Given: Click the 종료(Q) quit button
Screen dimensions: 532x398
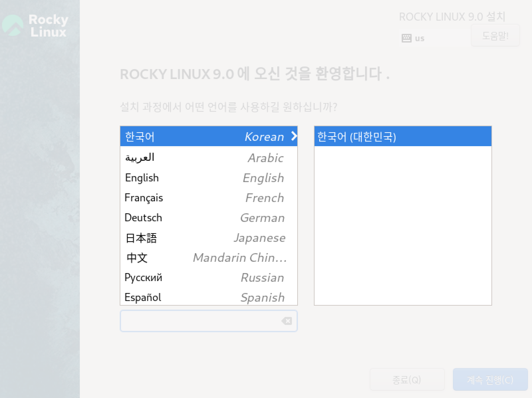Looking at the screenshot, I should coord(407,379).
